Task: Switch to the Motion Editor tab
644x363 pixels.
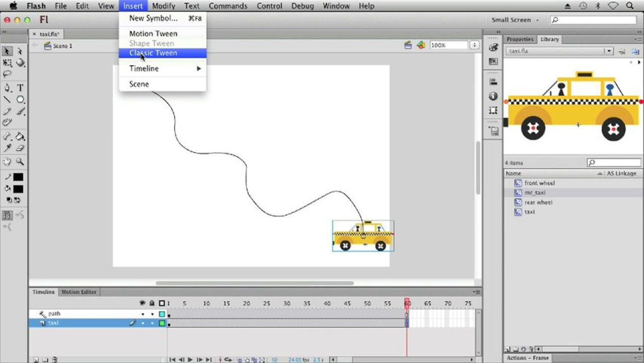Action: click(x=79, y=292)
